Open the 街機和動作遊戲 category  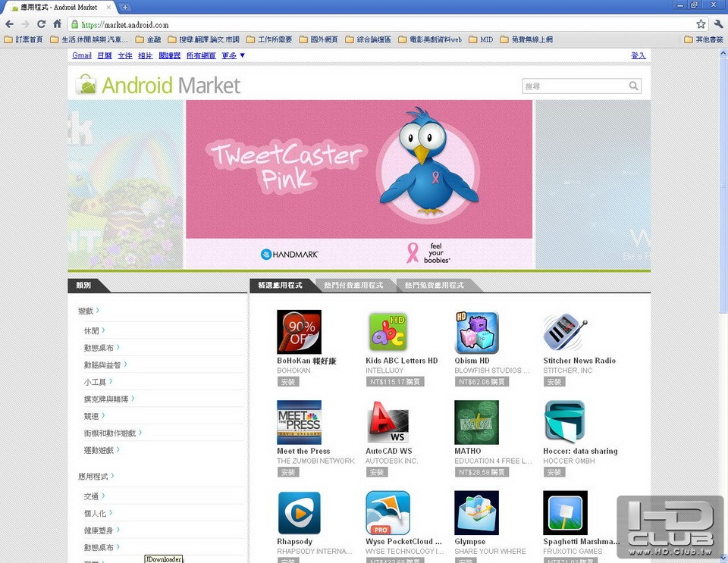coord(109,433)
